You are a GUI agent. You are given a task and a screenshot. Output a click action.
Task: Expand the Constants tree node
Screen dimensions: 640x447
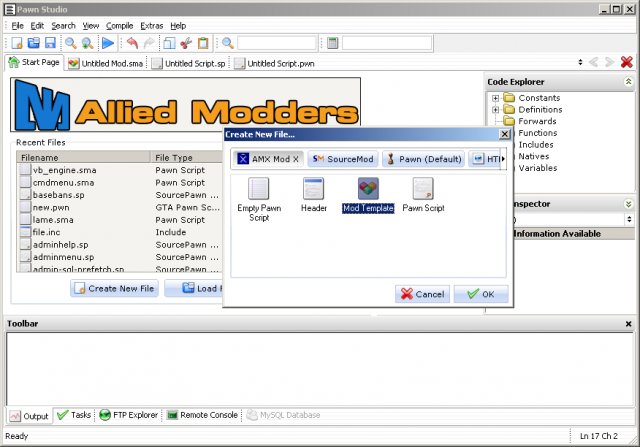coord(495,98)
